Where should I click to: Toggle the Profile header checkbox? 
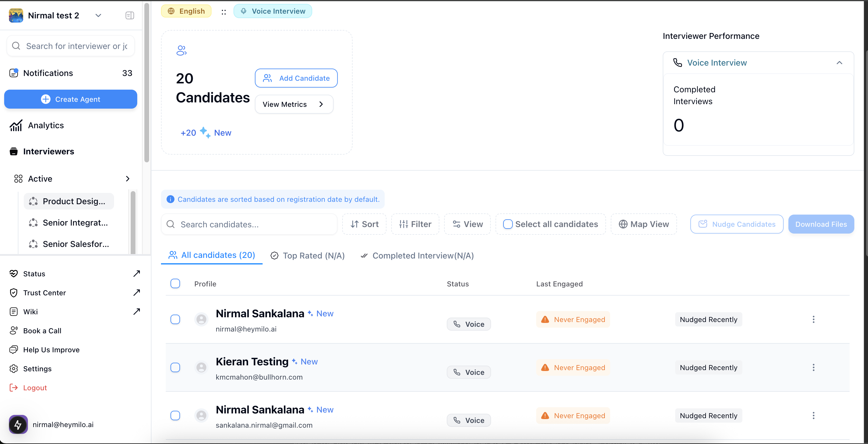click(175, 283)
